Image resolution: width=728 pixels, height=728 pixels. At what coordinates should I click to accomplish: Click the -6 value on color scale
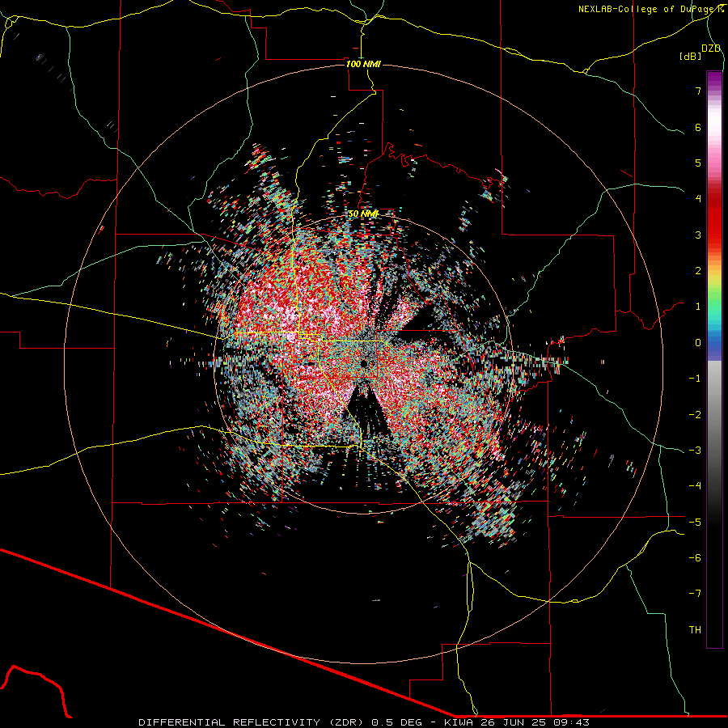695,558
